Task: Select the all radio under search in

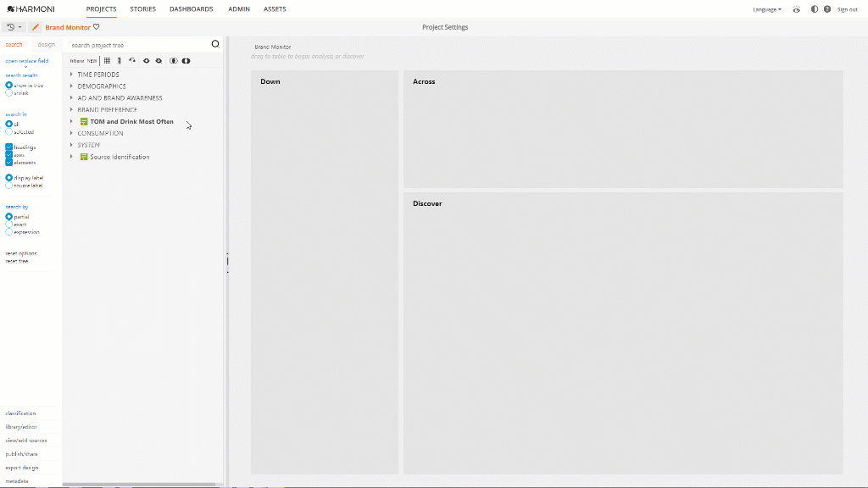Action: pos(8,124)
